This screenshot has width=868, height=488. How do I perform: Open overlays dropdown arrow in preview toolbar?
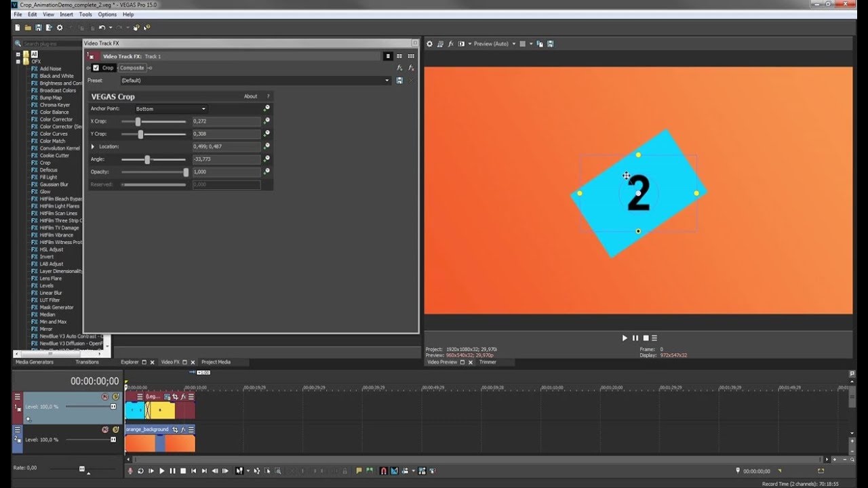click(x=531, y=43)
